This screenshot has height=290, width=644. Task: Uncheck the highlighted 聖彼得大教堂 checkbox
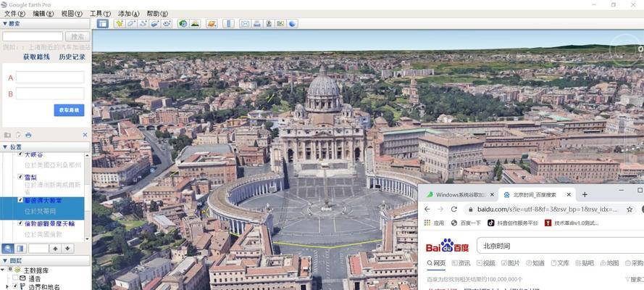pyautogui.click(x=20, y=200)
